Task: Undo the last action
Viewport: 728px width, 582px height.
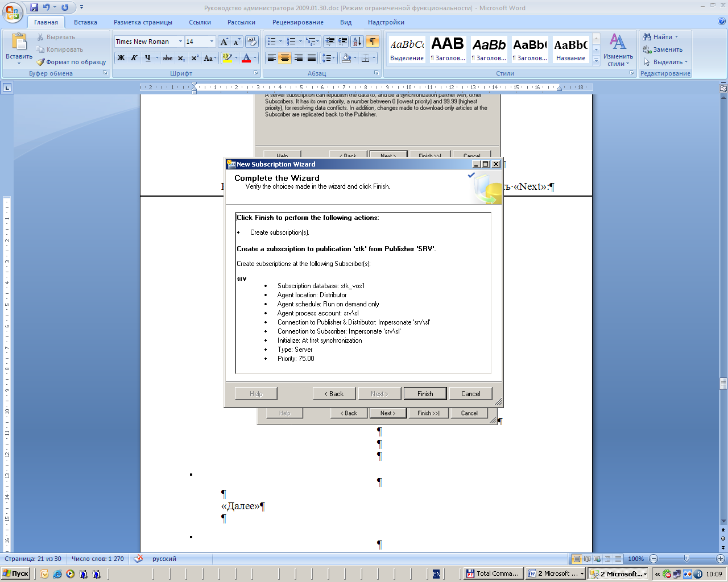Action: tap(47, 7)
